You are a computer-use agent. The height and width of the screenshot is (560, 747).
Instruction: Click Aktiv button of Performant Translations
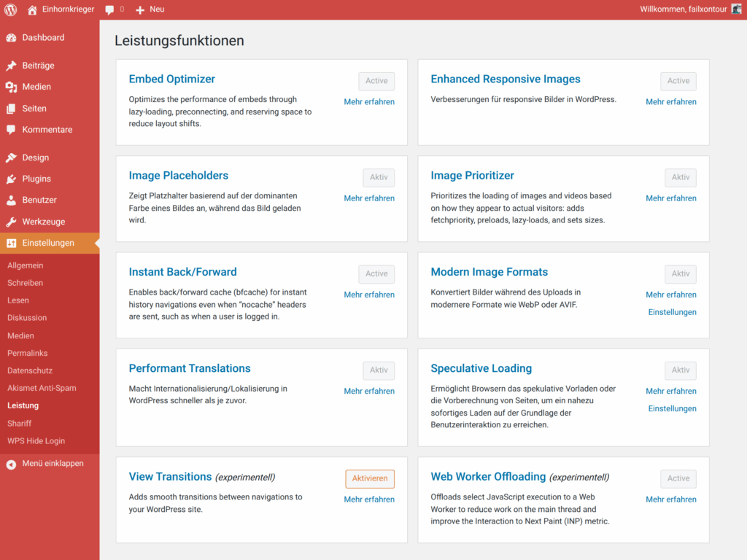[379, 370]
